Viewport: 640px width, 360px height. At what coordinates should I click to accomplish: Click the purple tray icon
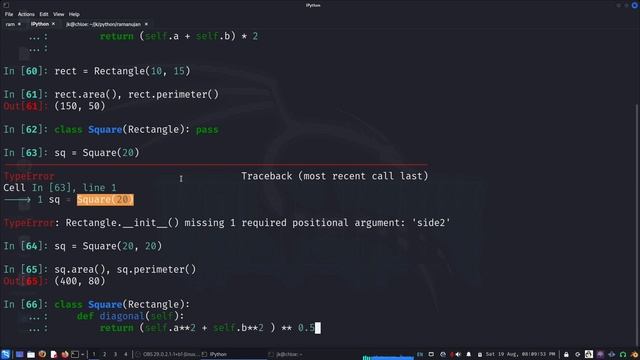[600, 354]
